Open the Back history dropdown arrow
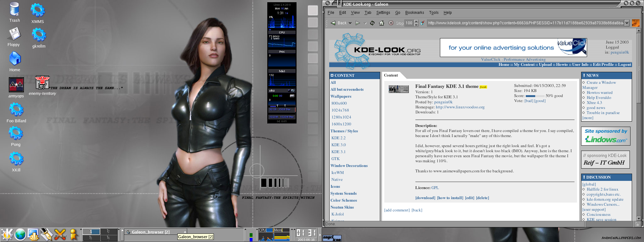This screenshot has height=242, width=644. (x=350, y=23)
